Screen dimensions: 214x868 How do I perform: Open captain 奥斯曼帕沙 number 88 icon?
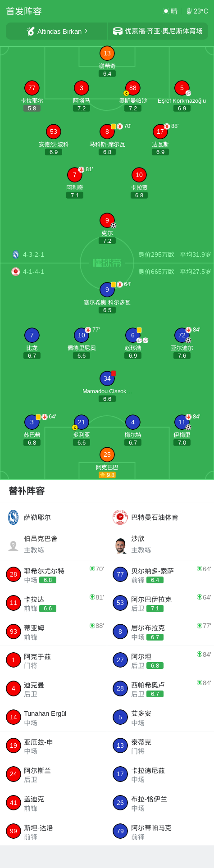pyautogui.click(x=132, y=88)
